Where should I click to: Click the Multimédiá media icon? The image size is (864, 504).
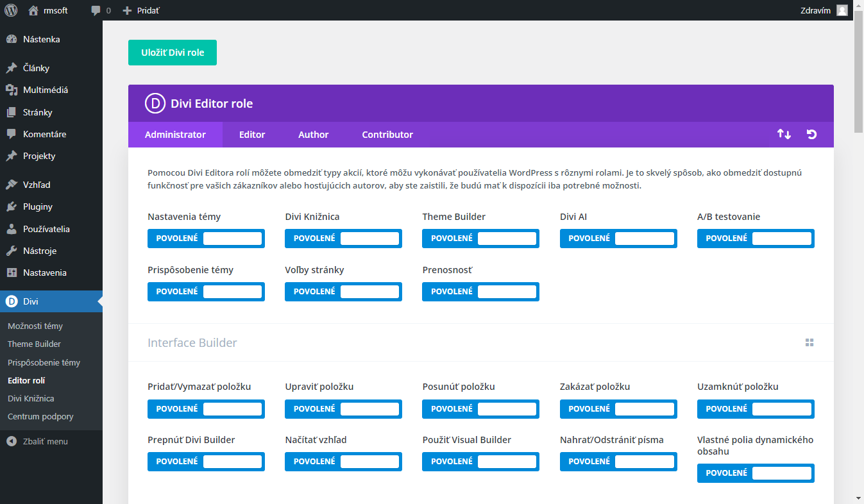click(x=12, y=90)
